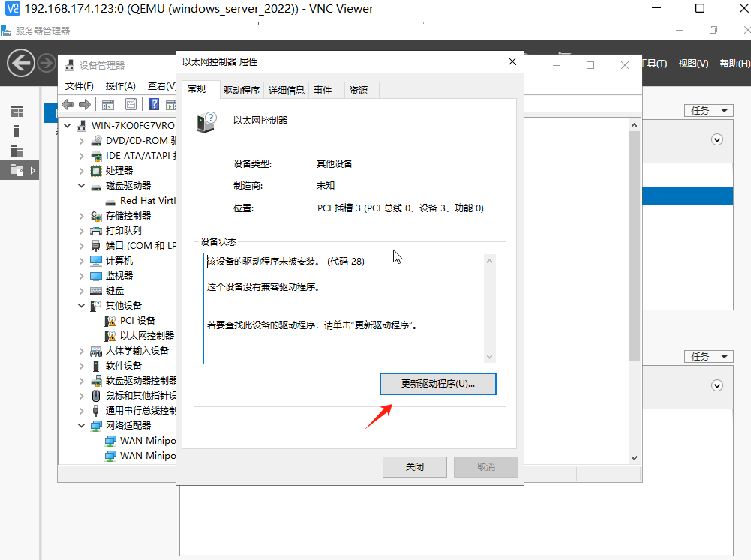Select the PCI 设备 warning device icon
Screen dimensions: 751x560
[110, 321]
